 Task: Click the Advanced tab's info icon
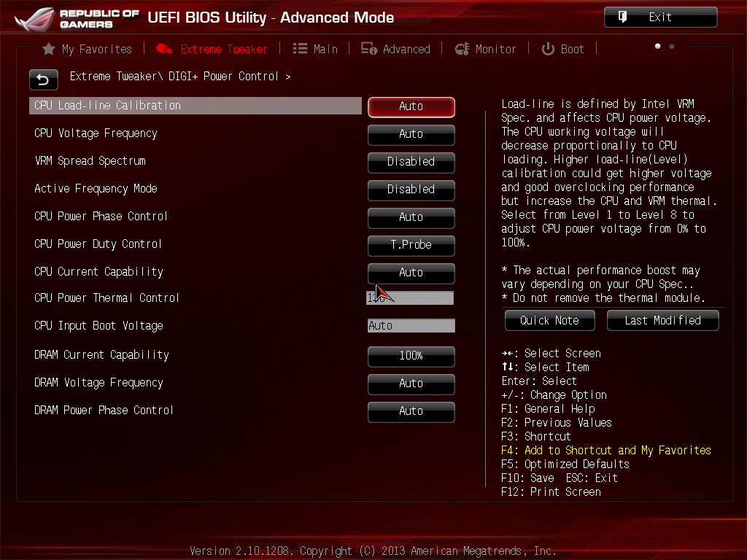368,49
